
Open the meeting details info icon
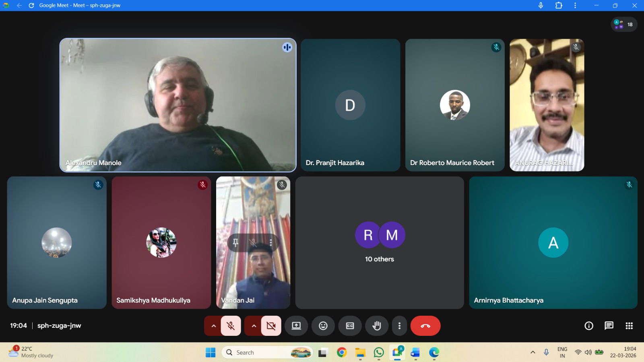point(588,326)
